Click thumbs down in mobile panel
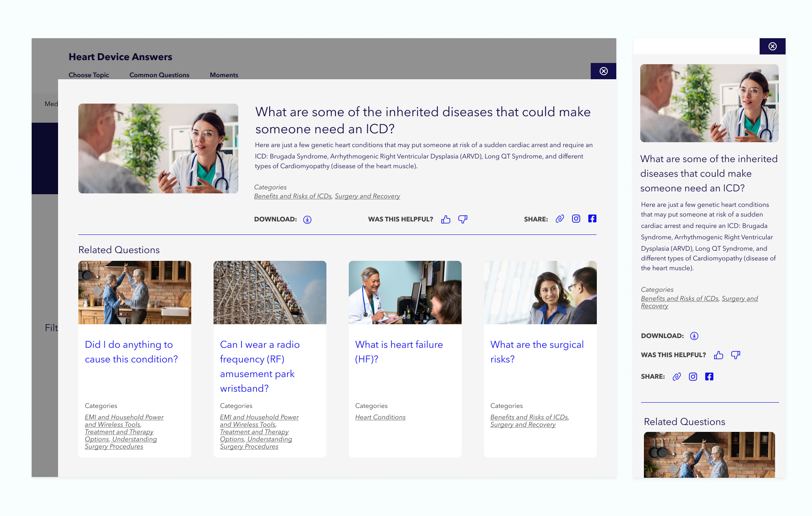Viewport: 812px width, 516px height. pyautogui.click(x=735, y=355)
